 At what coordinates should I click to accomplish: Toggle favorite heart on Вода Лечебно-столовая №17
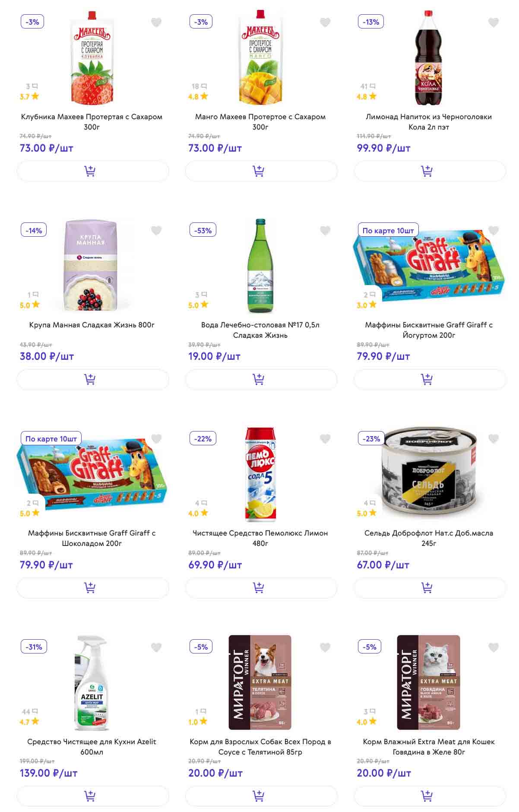(x=325, y=231)
